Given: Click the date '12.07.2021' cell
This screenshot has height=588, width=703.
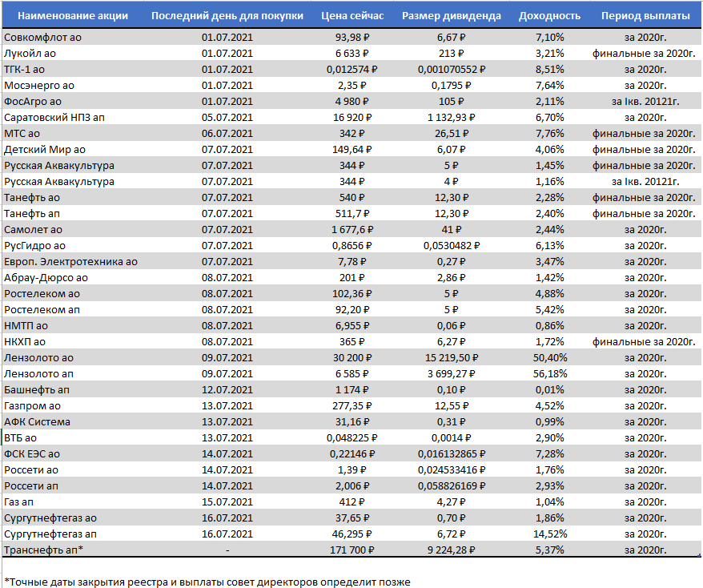Looking at the screenshot, I should (227, 390).
